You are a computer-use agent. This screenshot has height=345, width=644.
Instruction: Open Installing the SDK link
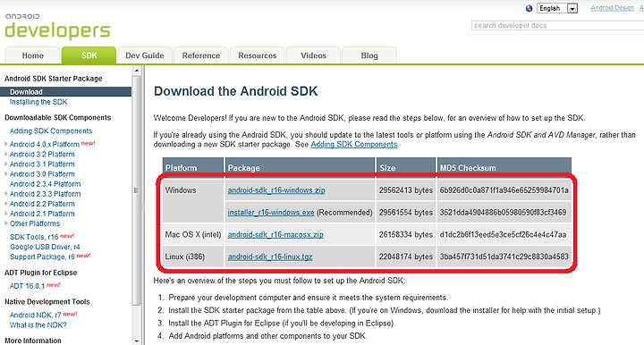[38, 102]
